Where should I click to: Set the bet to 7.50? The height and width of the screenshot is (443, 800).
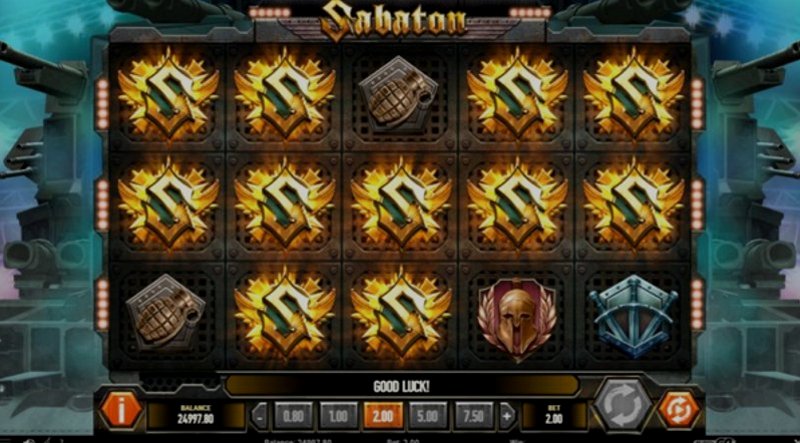(473, 416)
